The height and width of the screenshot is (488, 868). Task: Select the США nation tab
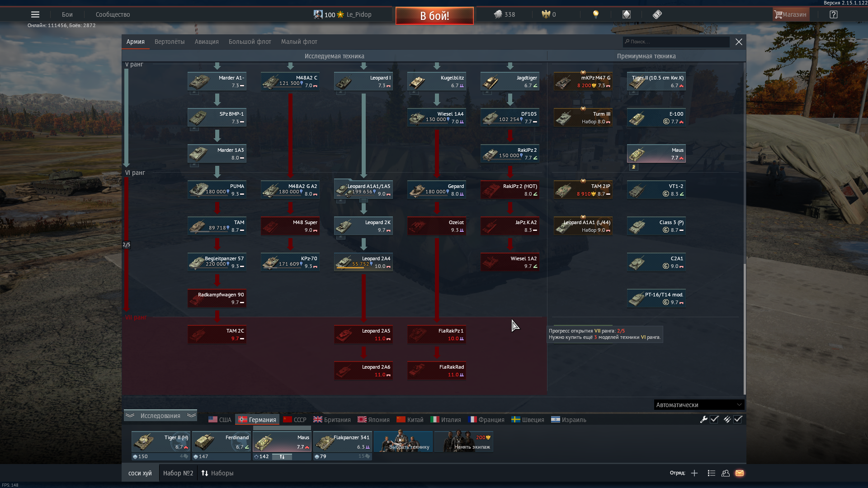click(220, 420)
